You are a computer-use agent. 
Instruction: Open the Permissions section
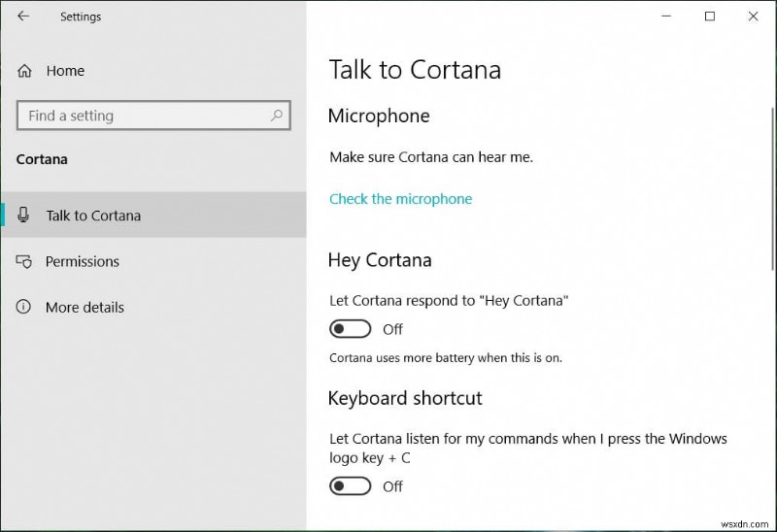(153, 261)
